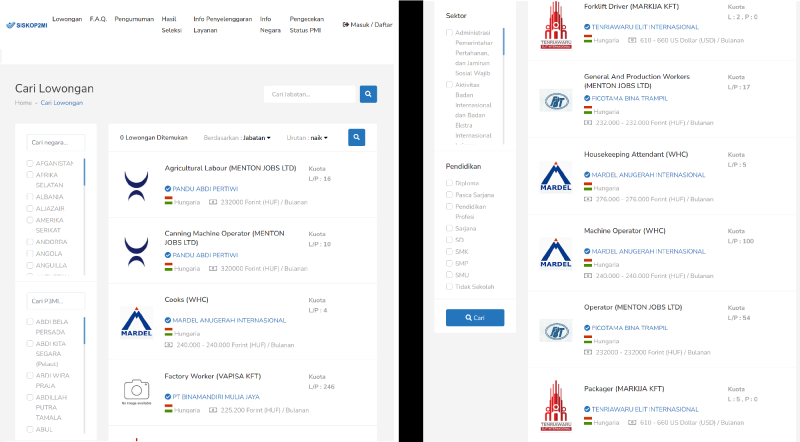Click verified badge beside PT BINAMANDIRI MULIA JAYA
This screenshot has height=442, width=800.
[168, 397]
